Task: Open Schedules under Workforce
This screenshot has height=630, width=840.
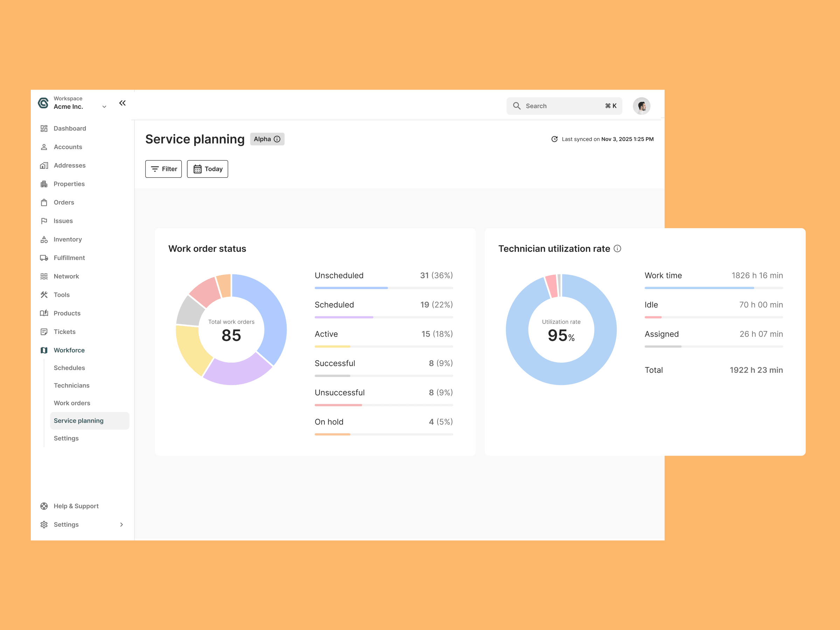Action: point(69,367)
